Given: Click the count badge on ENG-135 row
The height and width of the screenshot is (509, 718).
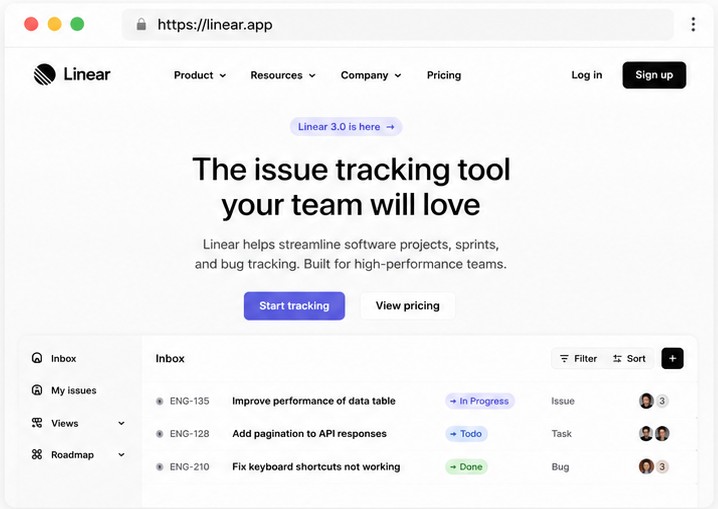Looking at the screenshot, I should click(662, 401).
